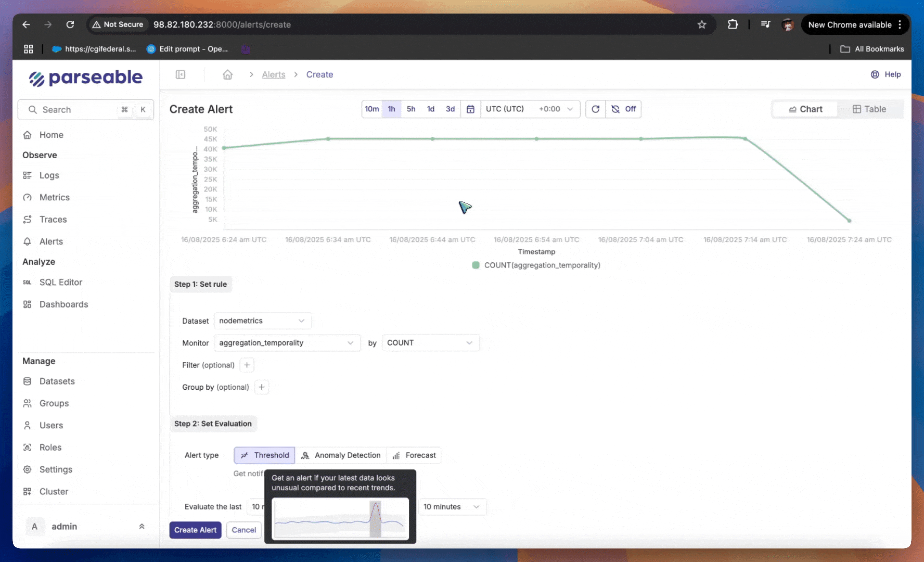
Task: Click the Alerts breadcrumb link
Action: coord(273,74)
